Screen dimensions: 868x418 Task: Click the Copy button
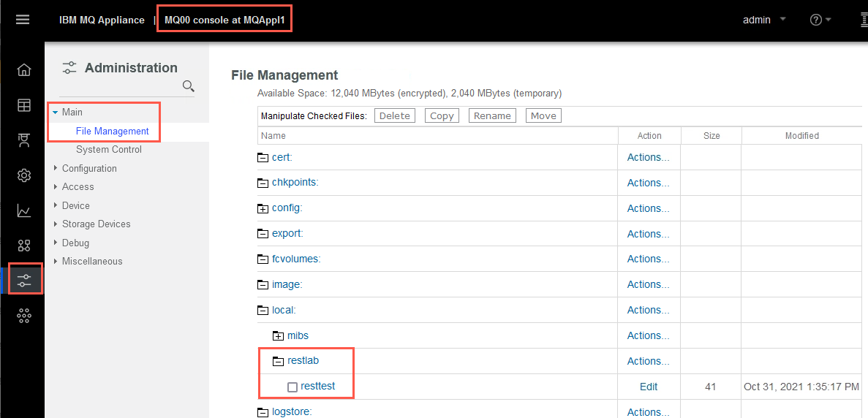point(442,115)
